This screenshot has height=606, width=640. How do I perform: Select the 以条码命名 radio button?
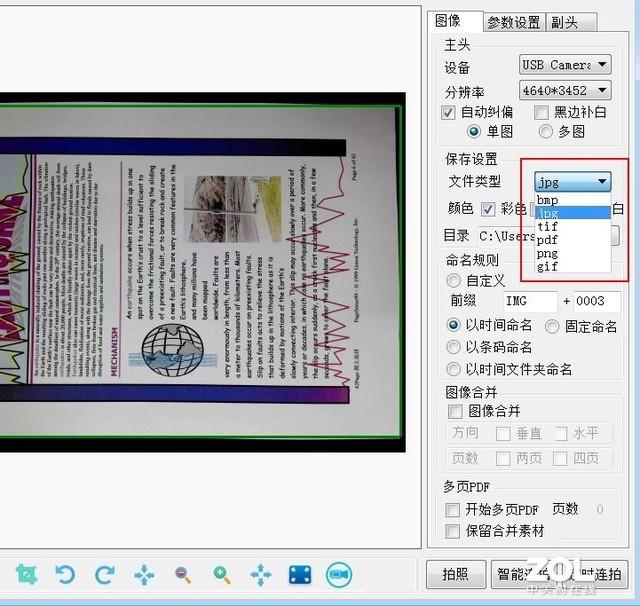(x=453, y=347)
